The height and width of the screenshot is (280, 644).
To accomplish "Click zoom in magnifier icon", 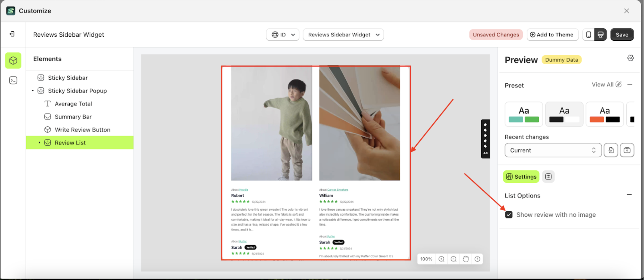I will point(441,259).
